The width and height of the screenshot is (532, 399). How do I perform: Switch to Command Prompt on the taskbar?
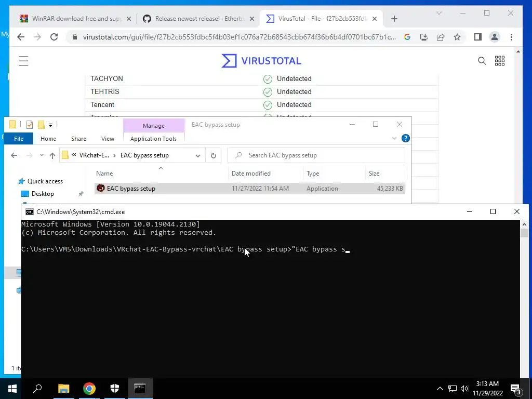pos(140,389)
